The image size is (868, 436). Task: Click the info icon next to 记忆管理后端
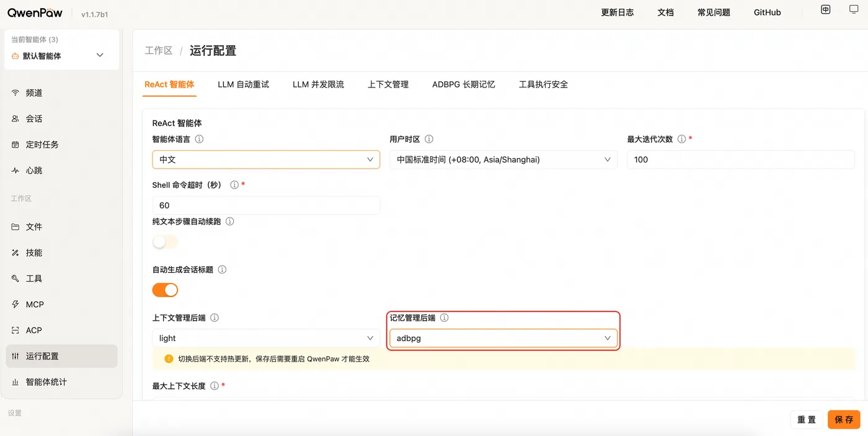[x=444, y=318]
